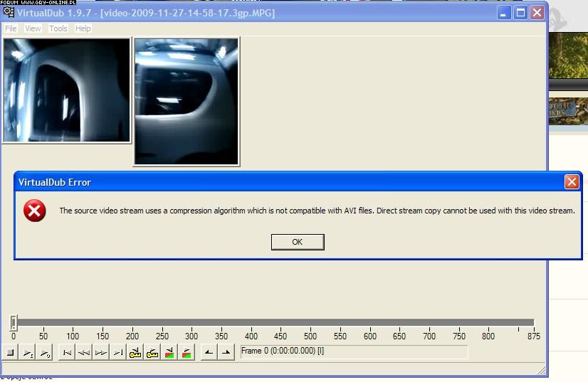Open the Tools menu
The width and height of the screenshot is (588, 382).
tap(58, 28)
